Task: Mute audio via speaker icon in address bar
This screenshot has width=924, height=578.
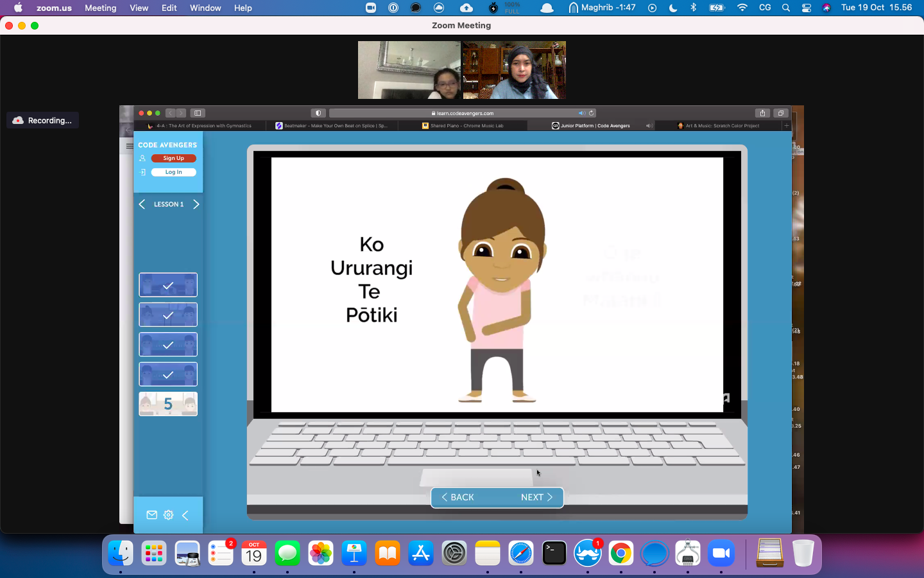Action: tap(581, 113)
